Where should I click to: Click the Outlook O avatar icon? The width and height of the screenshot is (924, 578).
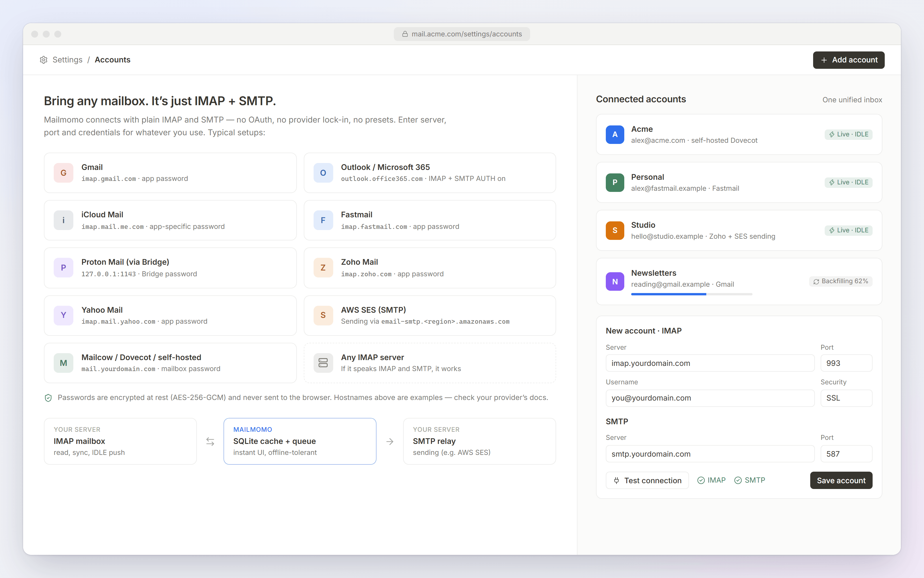click(x=323, y=173)
